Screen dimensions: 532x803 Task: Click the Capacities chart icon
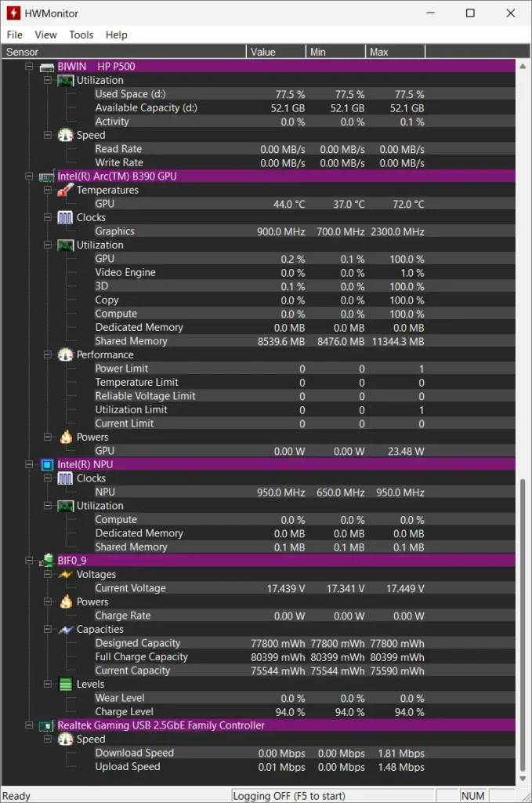click(x=66, y=630)
